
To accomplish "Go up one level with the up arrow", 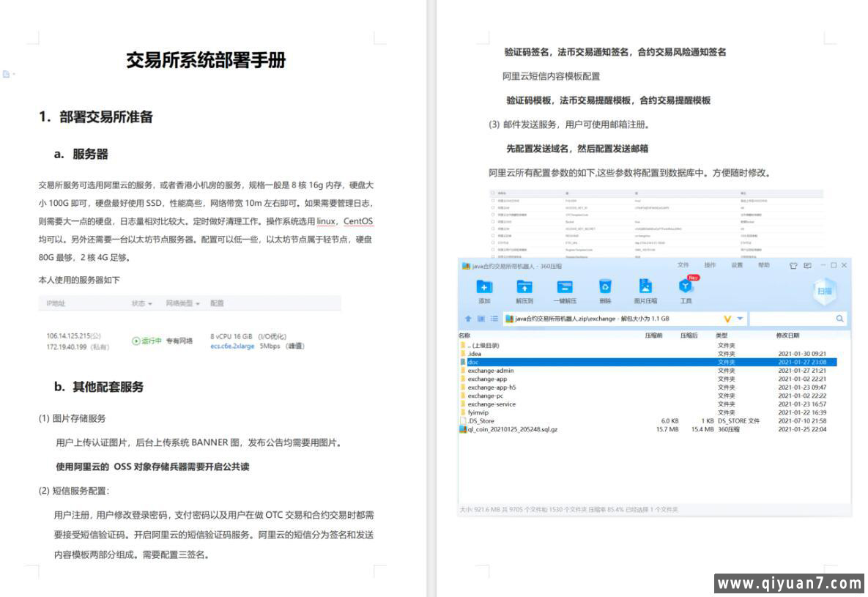I will click(x=469, y=319).
